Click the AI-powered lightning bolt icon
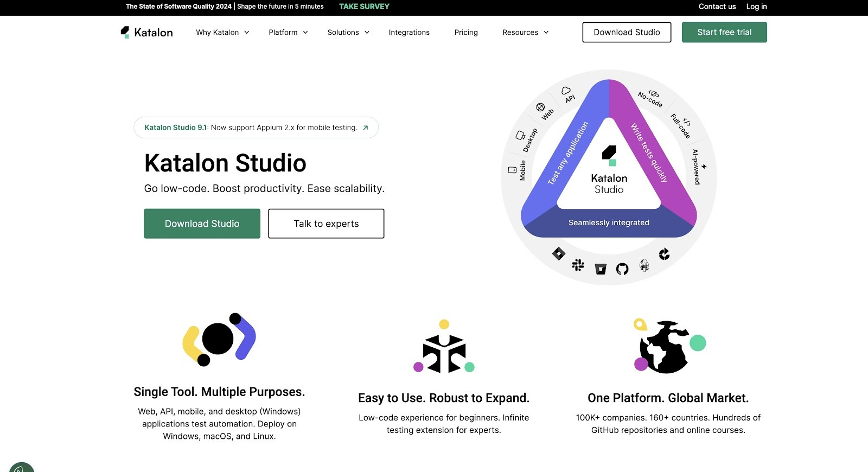Viewport: 868px width, 472px height. point(704,167)
